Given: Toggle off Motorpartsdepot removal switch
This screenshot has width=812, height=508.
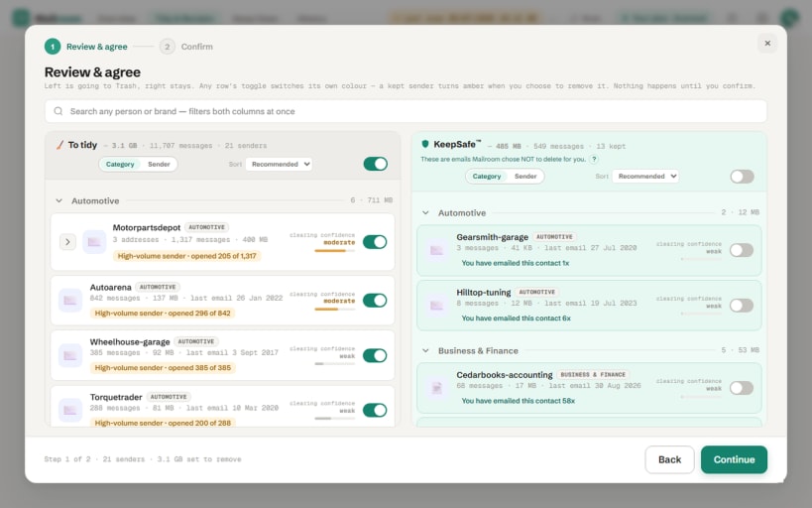Looking at the screenshot, I should (375, 242).
